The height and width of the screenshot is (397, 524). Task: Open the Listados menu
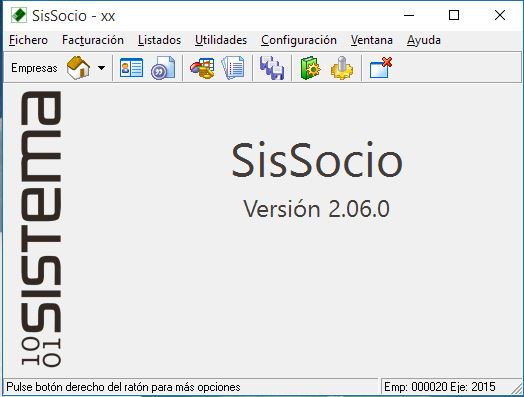(159, 40)
